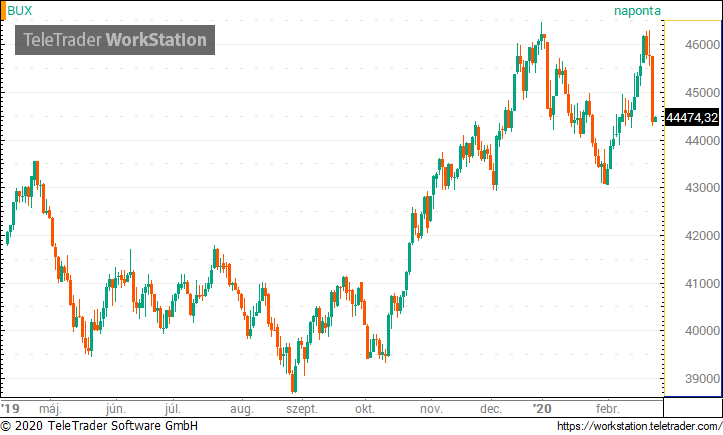The image size is (723, 435).
Task: Click the 42000 price axis label
Action: pos(702,236)
